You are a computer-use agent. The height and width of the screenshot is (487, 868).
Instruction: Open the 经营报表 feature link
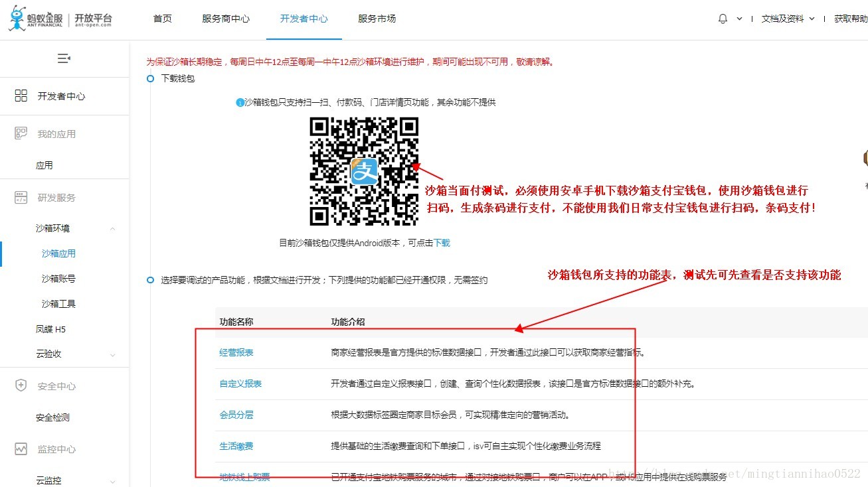[x=236, y=352]
